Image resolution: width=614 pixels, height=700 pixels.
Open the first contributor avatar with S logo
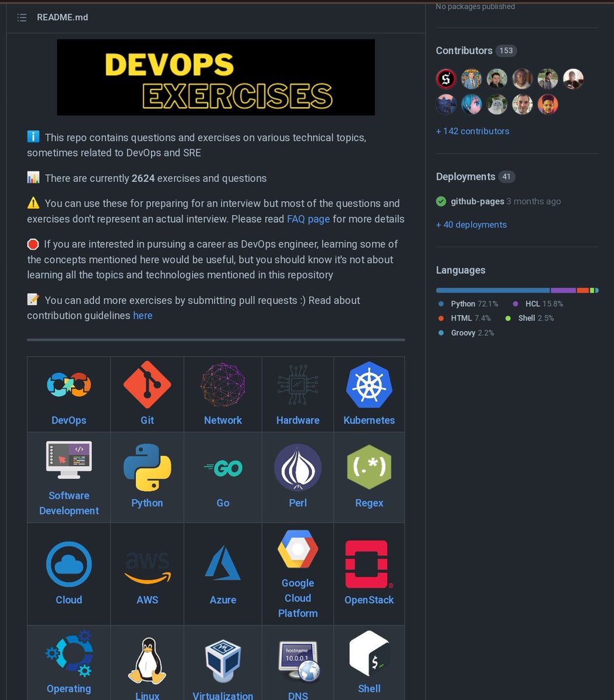[x=446, y=79]
